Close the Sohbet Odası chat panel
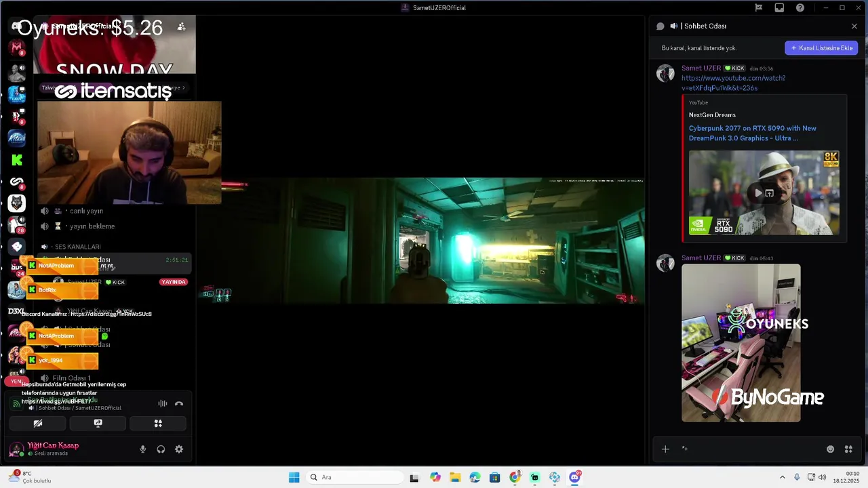 coord(854,26)
